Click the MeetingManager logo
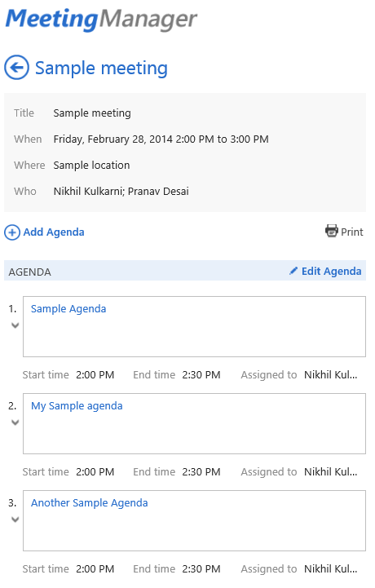Image resolution: width=375 pixels, height=588 pixels. (x=101, y=19)
